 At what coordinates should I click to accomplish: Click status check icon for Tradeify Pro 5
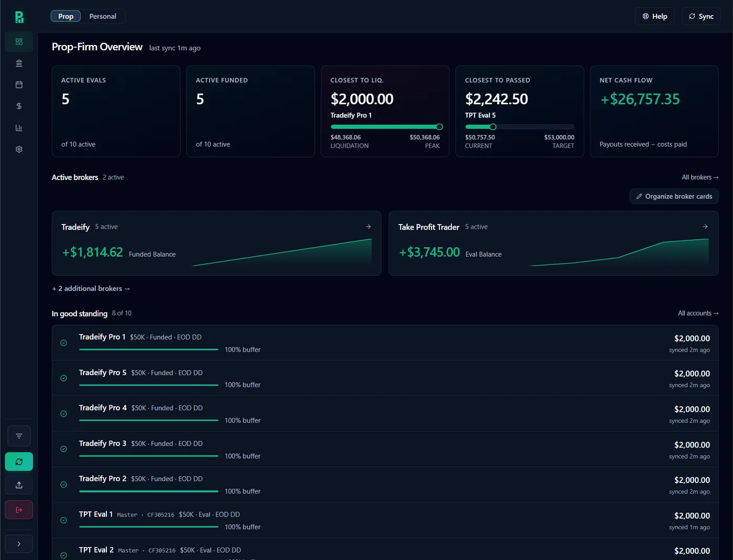63,378
